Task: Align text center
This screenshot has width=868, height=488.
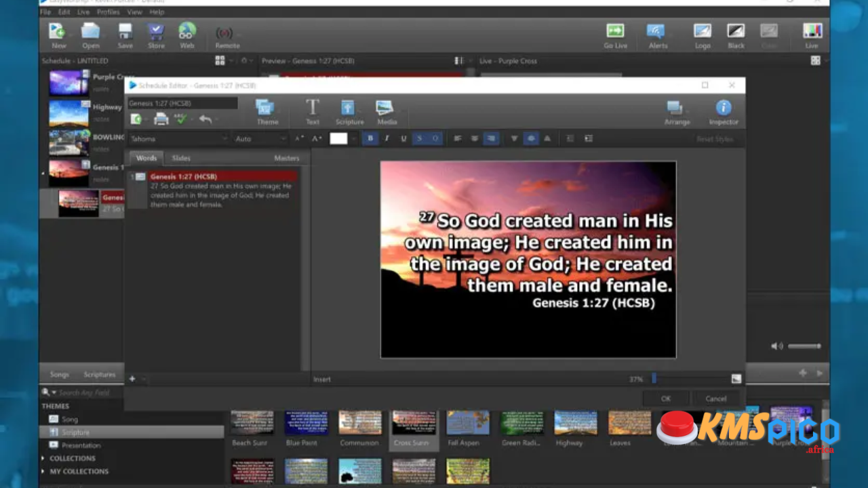Action: point(475,138)
